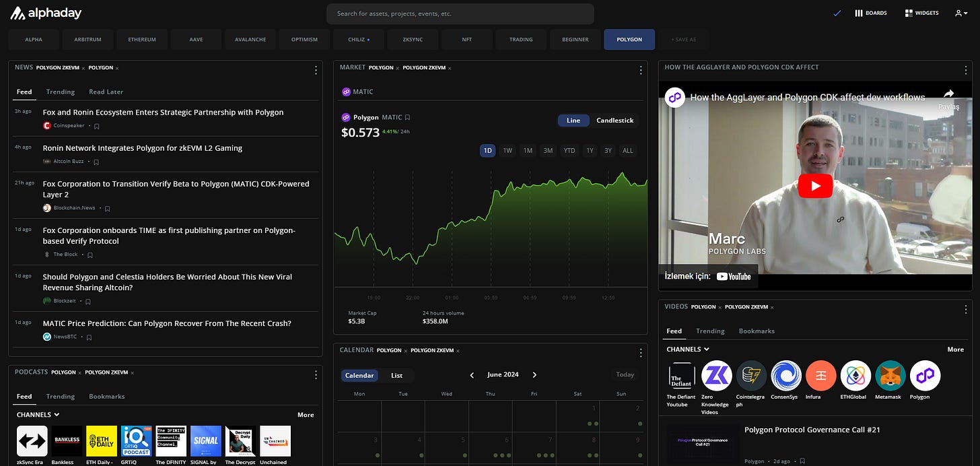This screenshot has width=980, height=466.
Task: Open the user profile menu
Action: click(961, 13)
